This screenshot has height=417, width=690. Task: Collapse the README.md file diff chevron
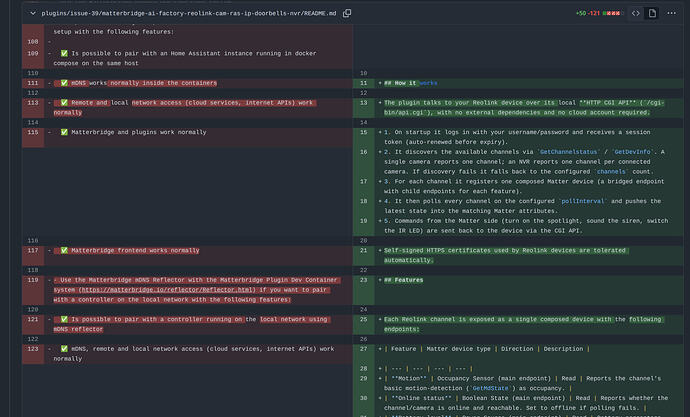[x=33, y=13]
